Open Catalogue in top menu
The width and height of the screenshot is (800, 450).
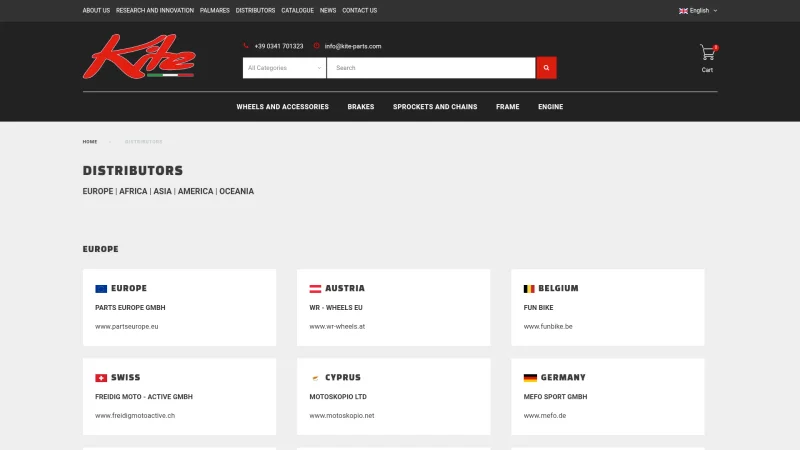pyautogui.click(x=297, y=10)
